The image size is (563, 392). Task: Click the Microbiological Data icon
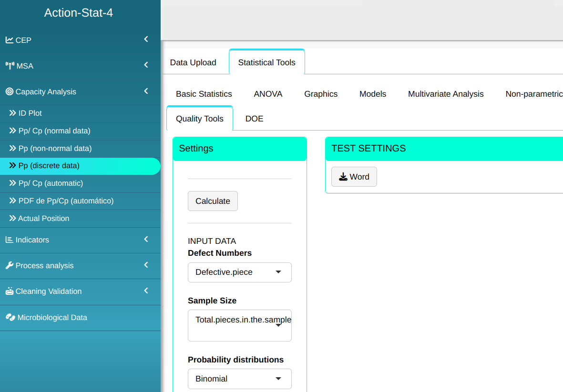point(10,317)
